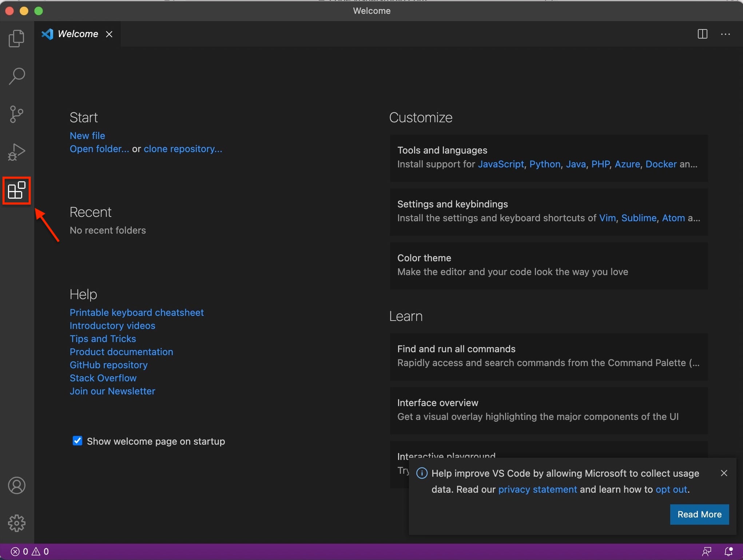
Task: Install Python language support
Action: pos(545,164)
